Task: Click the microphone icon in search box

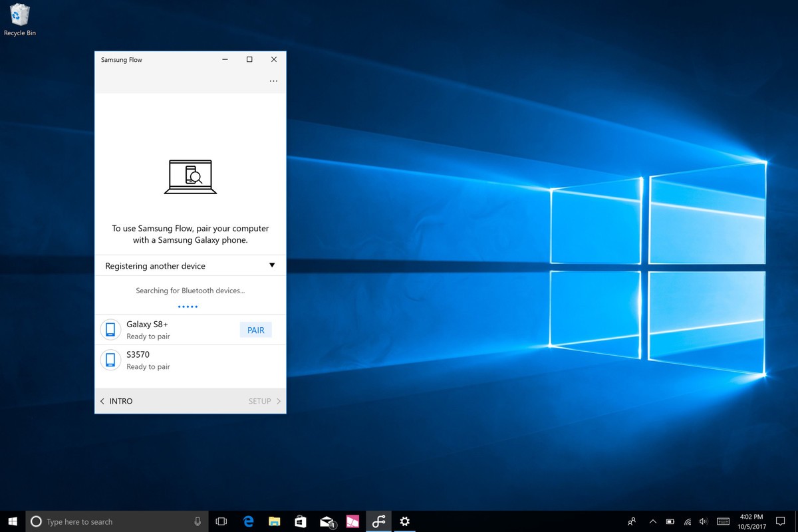Action: point(198,521)
